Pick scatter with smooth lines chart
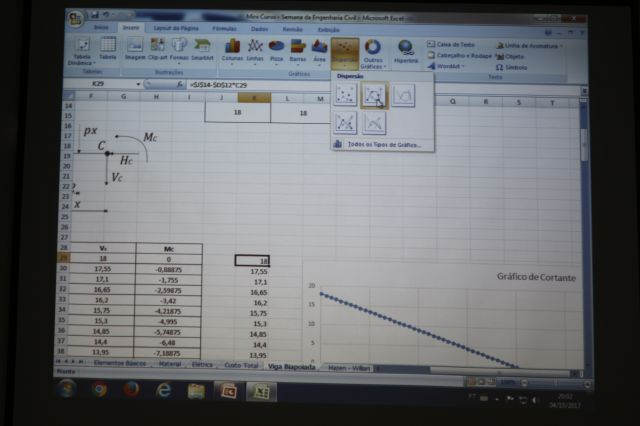Image resolution: width=640 pixels, height=426 pixels. pos(403,95)
